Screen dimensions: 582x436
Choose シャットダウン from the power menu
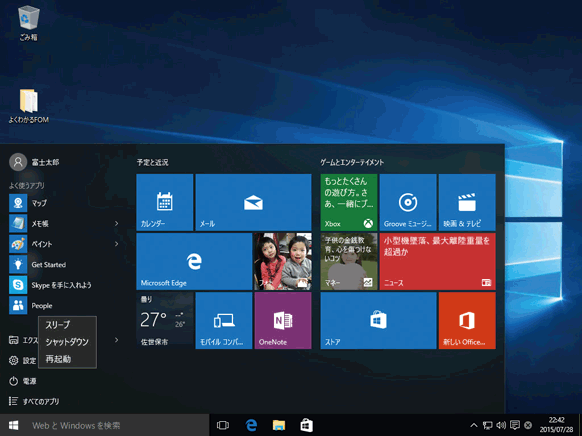coord(67,342)
